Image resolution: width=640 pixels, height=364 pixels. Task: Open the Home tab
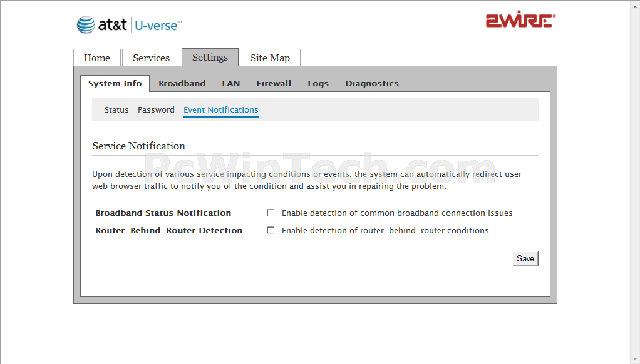(x=97, y=58)
